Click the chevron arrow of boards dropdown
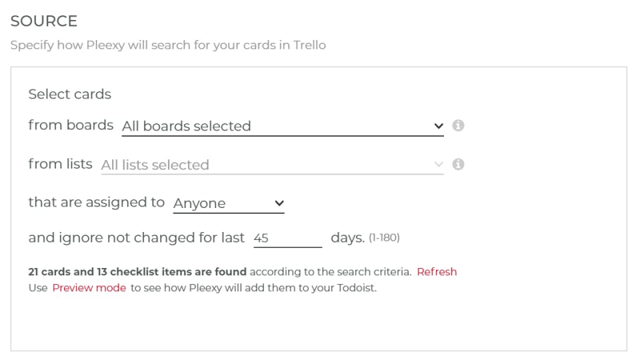 tap(438, 126)
